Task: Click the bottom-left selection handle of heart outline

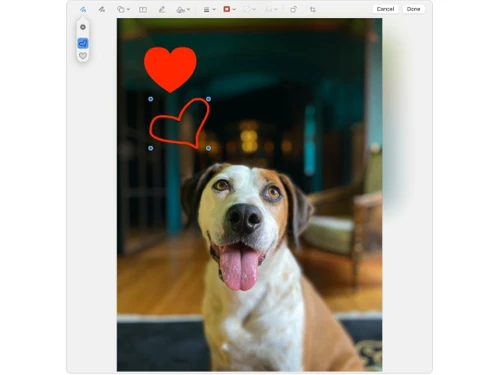Action: coord(151,148)
